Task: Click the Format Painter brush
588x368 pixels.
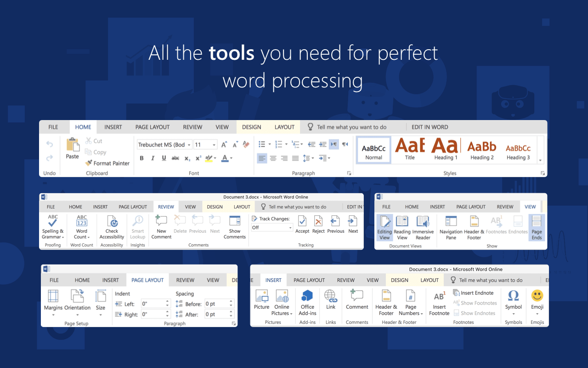Action: [x=89, y=163]
